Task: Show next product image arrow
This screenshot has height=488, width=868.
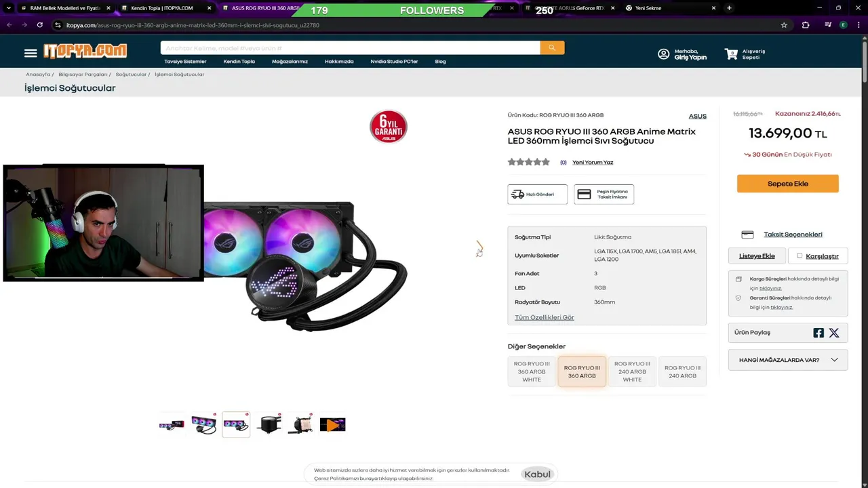Action: point(479,248)
